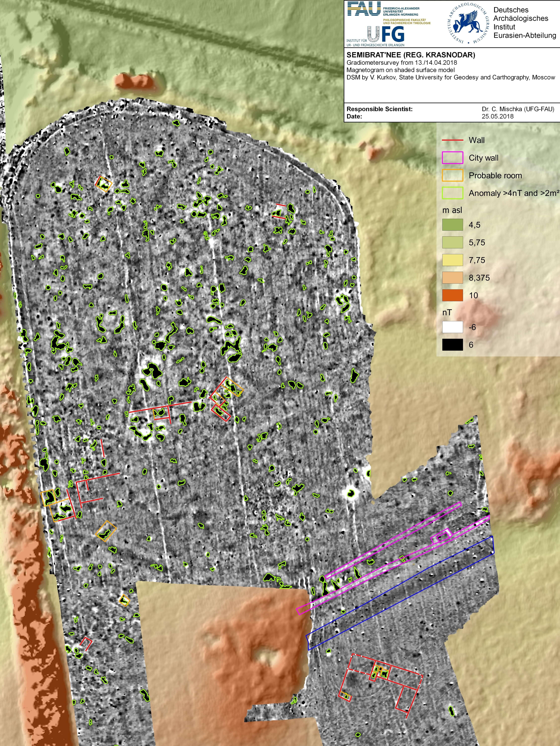Click the 'Probable room' legend label

click(x=495, y=176)
